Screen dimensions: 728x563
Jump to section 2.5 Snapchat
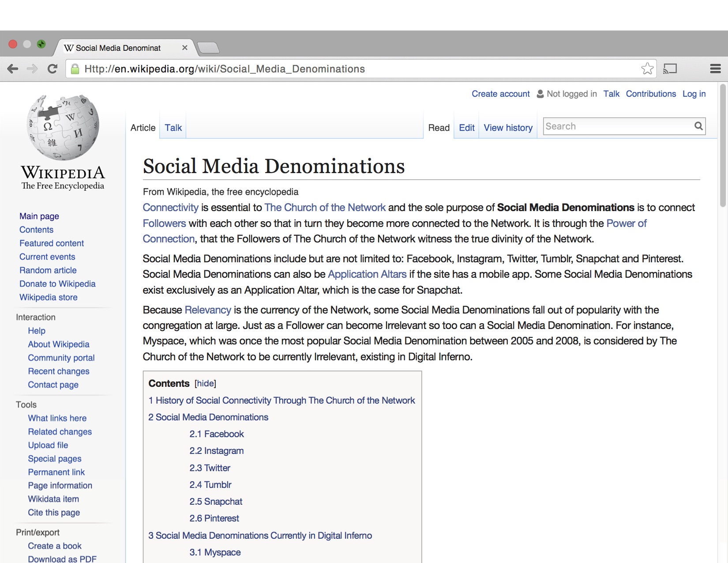point(216,502)
